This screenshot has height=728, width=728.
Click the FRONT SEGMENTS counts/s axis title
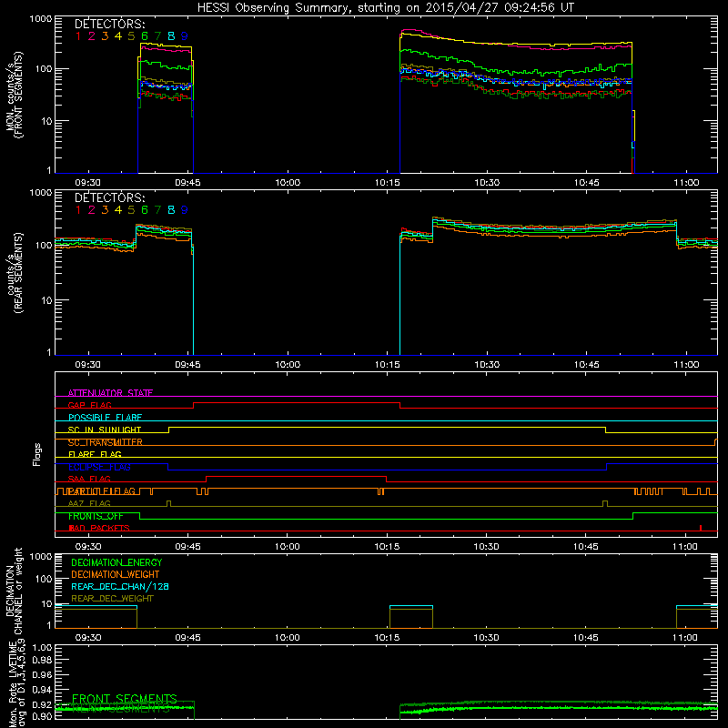tap(14, 95)
